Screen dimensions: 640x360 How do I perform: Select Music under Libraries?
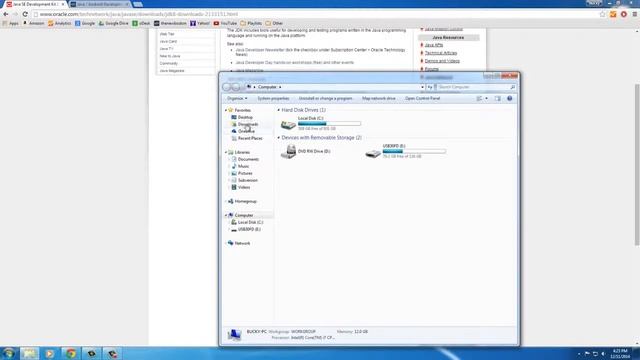243,166
